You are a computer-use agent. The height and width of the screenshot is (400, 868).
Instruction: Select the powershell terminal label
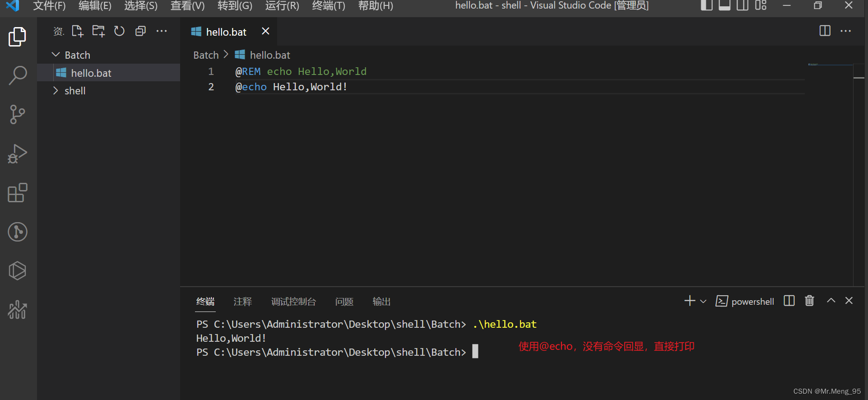click(744, 301)
